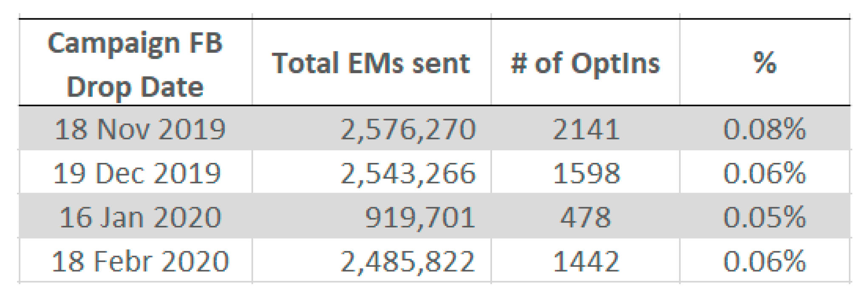Click the 0.05% percentage cell
This screenshot has width=868, height=299.
[764, 217]
